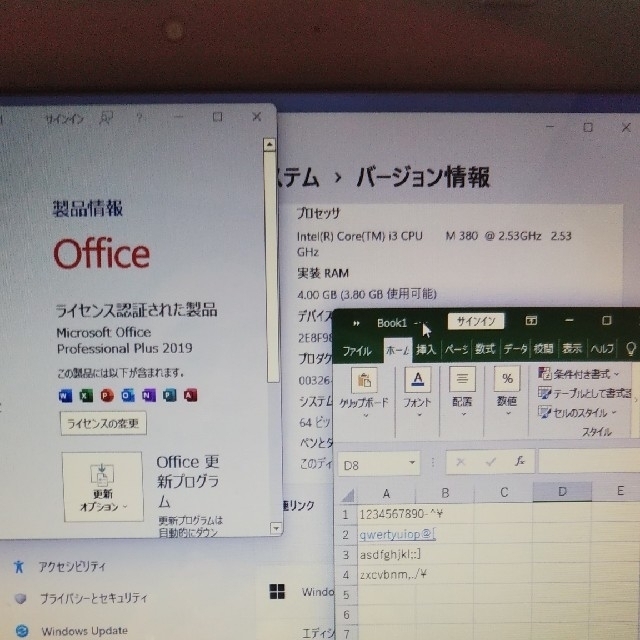Click サインイン link in Office account window
Image resolution: width=640 pixels, height=640 pixels.
[x=64, y=119]
